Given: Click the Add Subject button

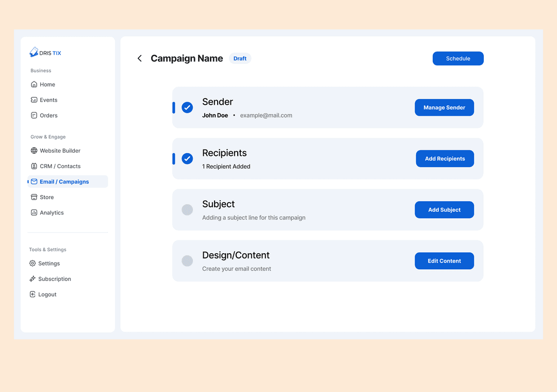Looking at the screenshot, I should click(444, 210).
